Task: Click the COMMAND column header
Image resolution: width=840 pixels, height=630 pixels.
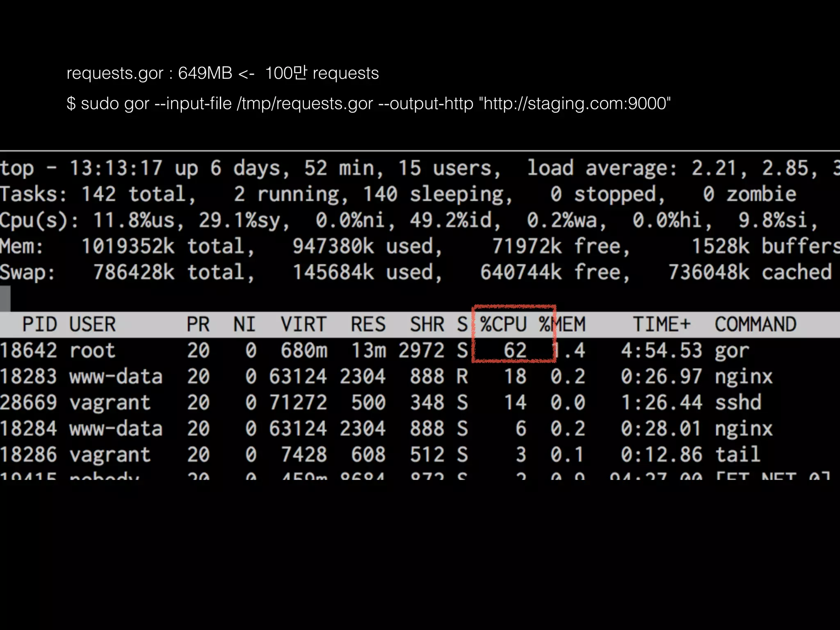Action: [x=756, y=324]
